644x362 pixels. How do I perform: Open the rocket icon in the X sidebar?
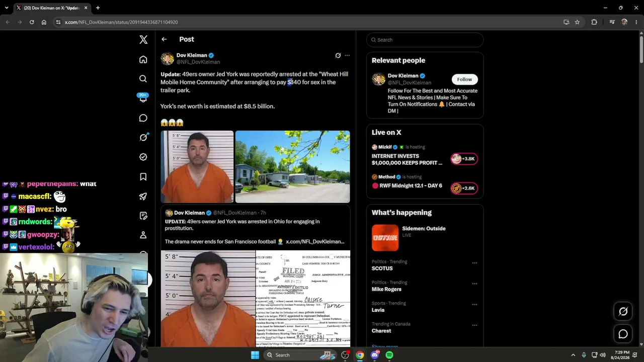click(x=143, y=196)
